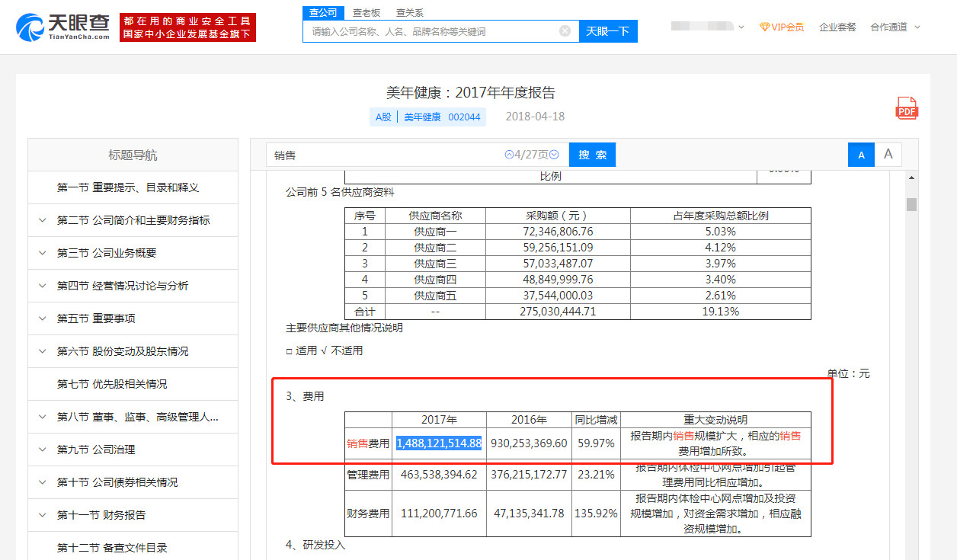Open the 美年健康 002044 stock link
Screen dimensions: 957x560
pyautogui.click(x=442, y=117)
